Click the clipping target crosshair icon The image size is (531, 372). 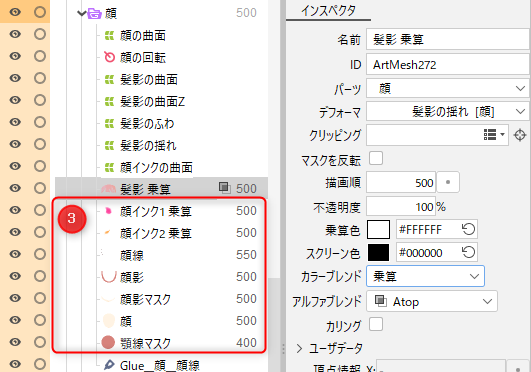520,135
